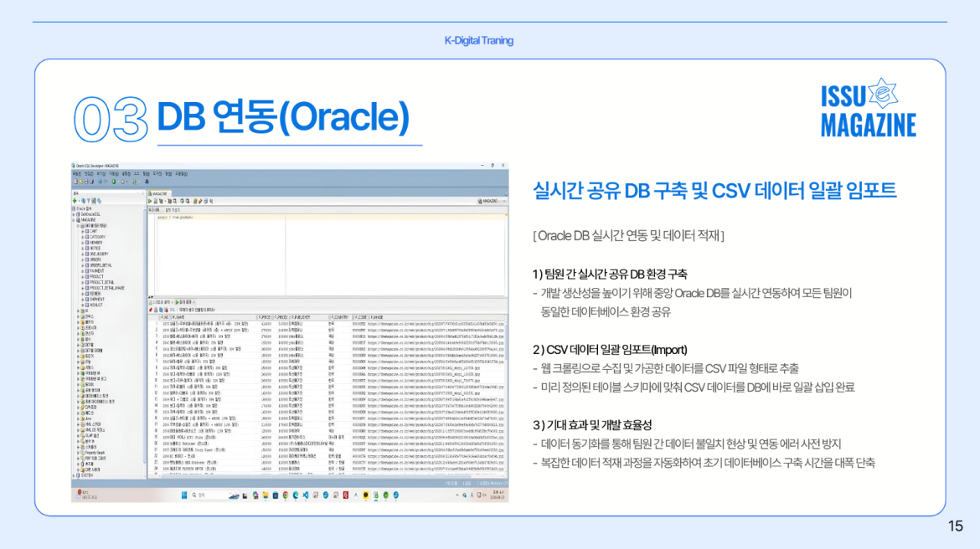
Task: Add a new connection with the green plus icon
Action: click(75, 201)
